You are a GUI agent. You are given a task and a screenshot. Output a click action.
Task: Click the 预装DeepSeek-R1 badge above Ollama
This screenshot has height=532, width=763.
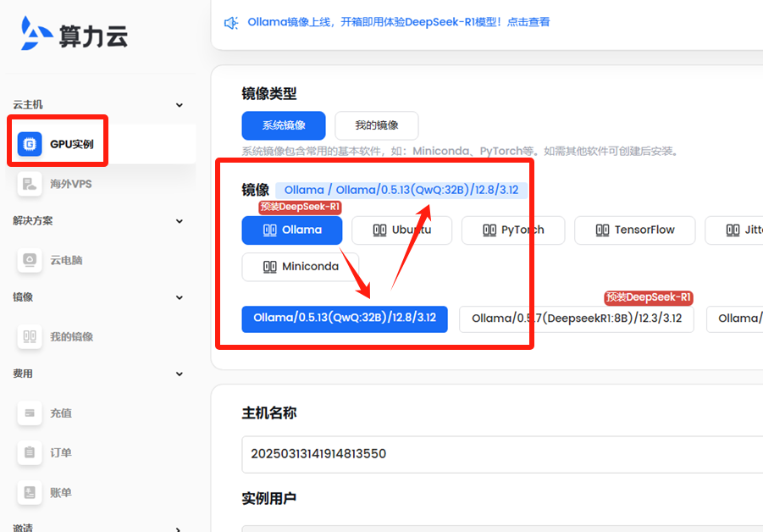tap(300, 207)
